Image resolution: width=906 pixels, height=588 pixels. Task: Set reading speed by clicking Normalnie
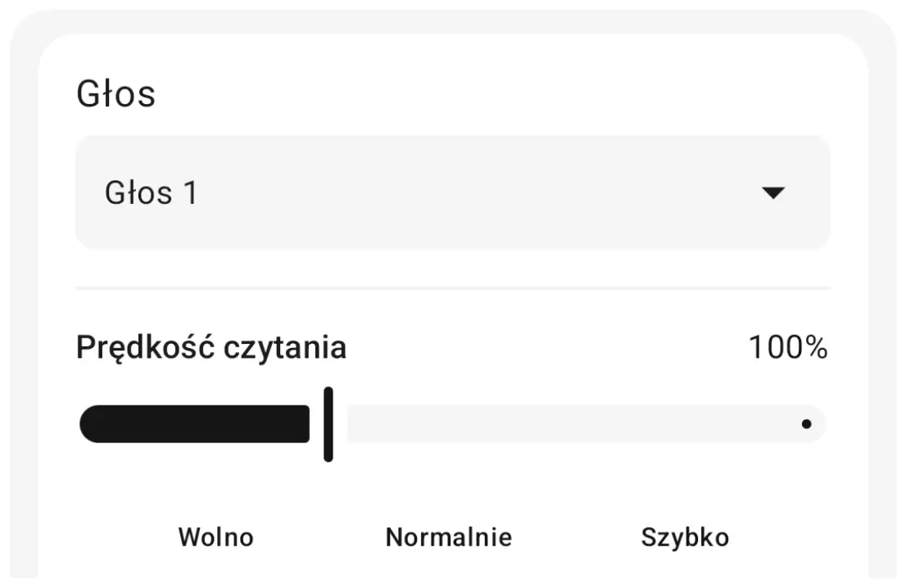click(x=448, y=536)
